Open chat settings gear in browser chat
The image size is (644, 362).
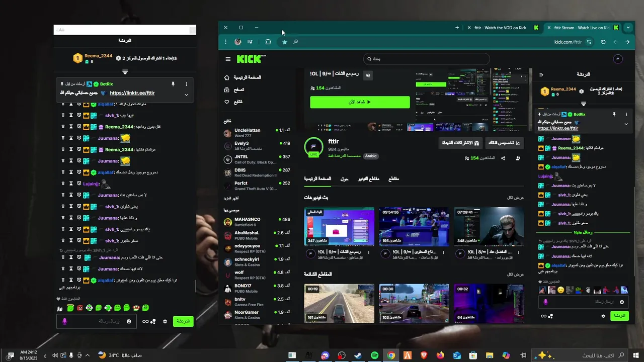pos(603,316)
